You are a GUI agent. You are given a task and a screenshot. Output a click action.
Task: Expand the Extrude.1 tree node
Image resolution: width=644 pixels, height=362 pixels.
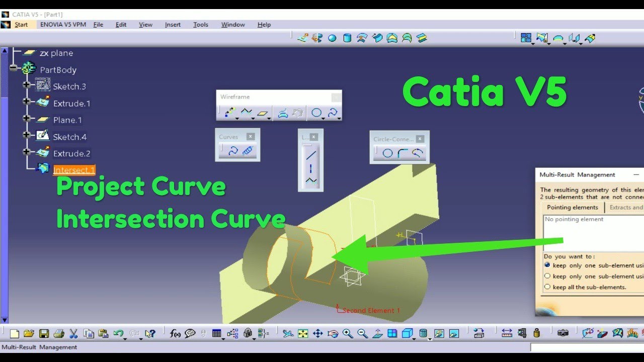tap(26, 102)
